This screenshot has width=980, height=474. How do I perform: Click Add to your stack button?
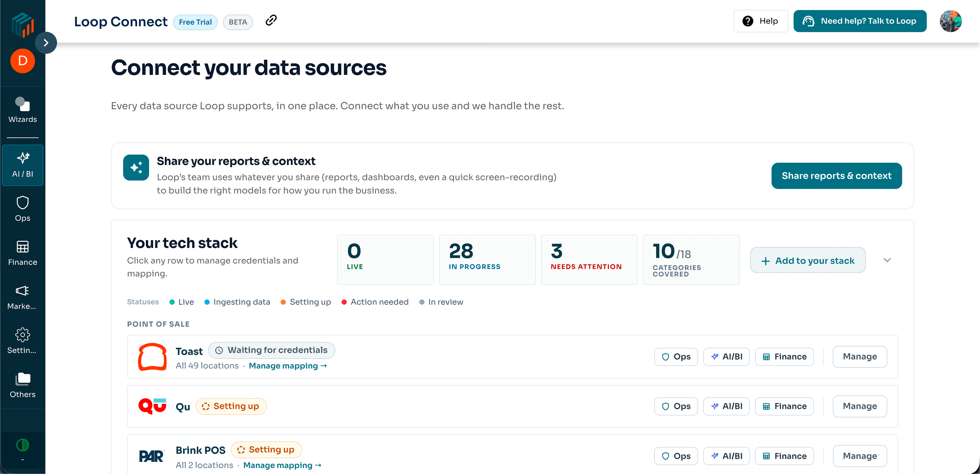(x=808, y=260)
